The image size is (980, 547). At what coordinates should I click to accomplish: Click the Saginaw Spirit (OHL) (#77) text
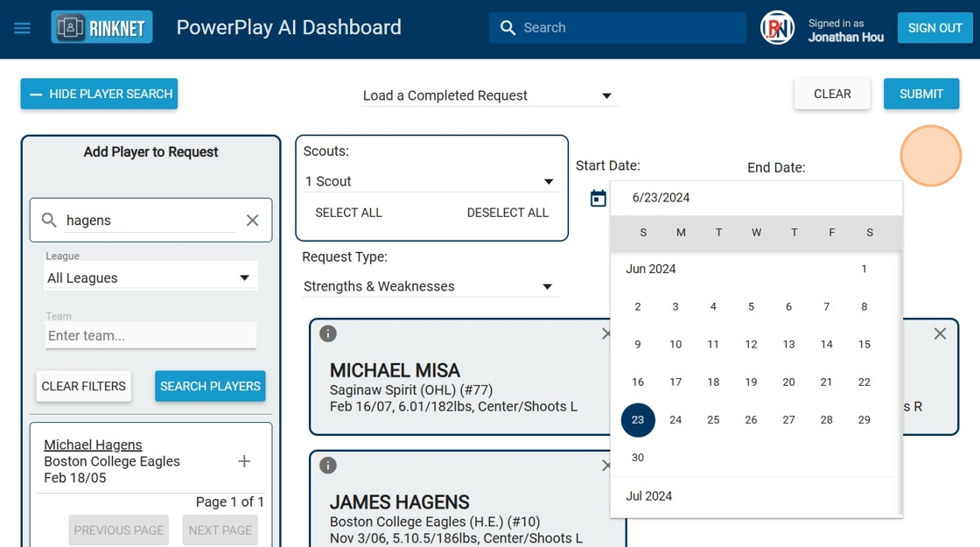tap(411, 390)
